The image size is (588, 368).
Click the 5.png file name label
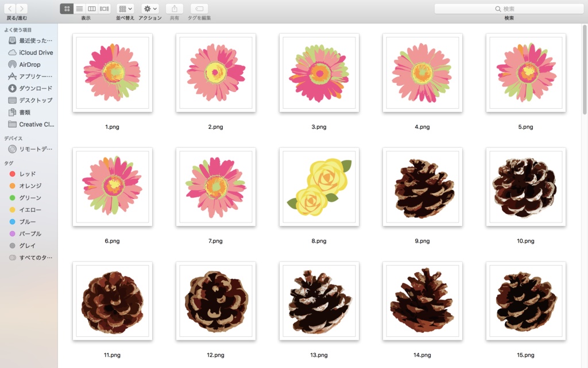click(x=525, y=127)
